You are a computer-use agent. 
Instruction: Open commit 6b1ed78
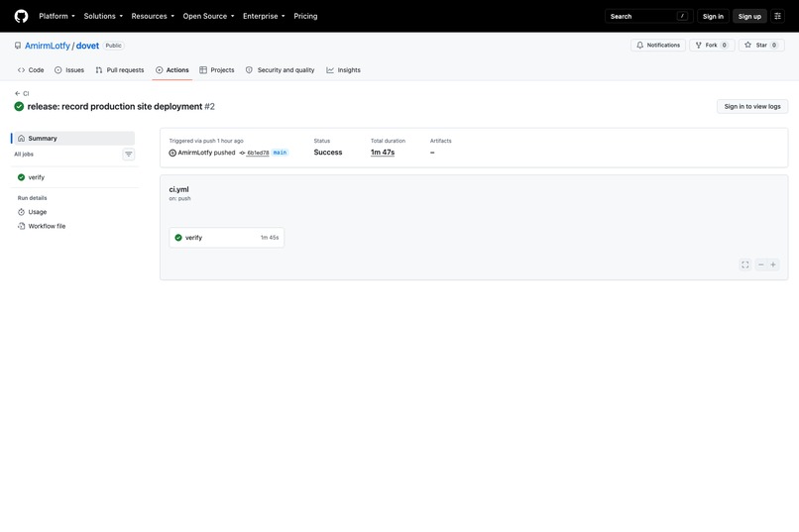[x=258, y=153]
